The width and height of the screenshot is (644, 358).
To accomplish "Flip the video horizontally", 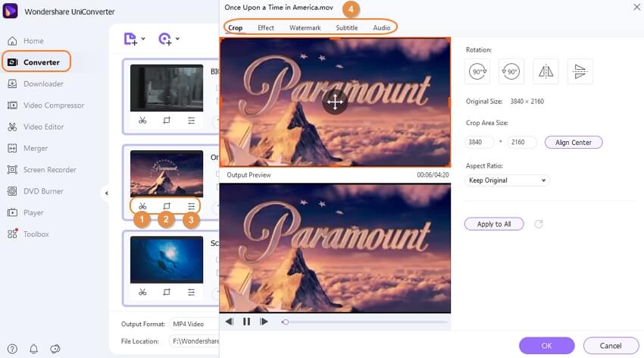I will 546,71.
